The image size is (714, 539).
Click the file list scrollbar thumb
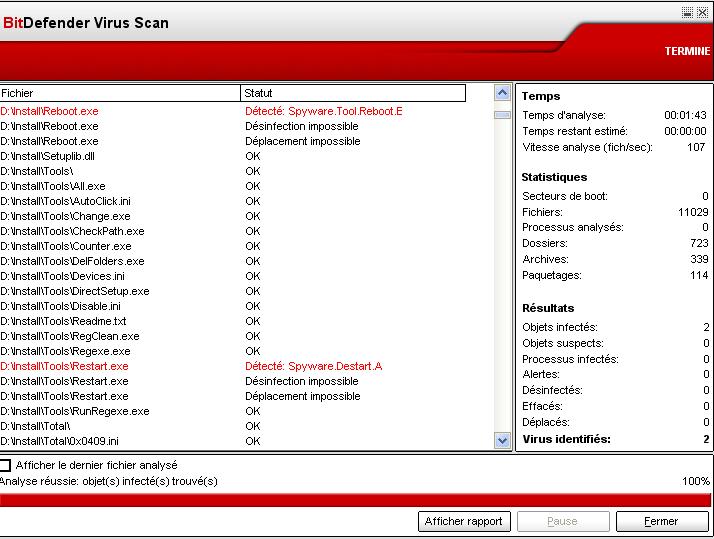[x=502, y=115]
